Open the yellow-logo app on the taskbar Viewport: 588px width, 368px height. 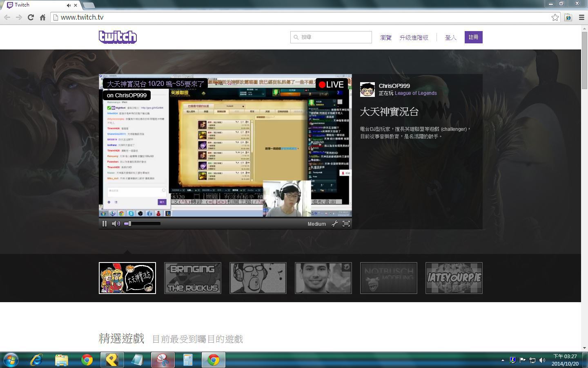[112, 360]
